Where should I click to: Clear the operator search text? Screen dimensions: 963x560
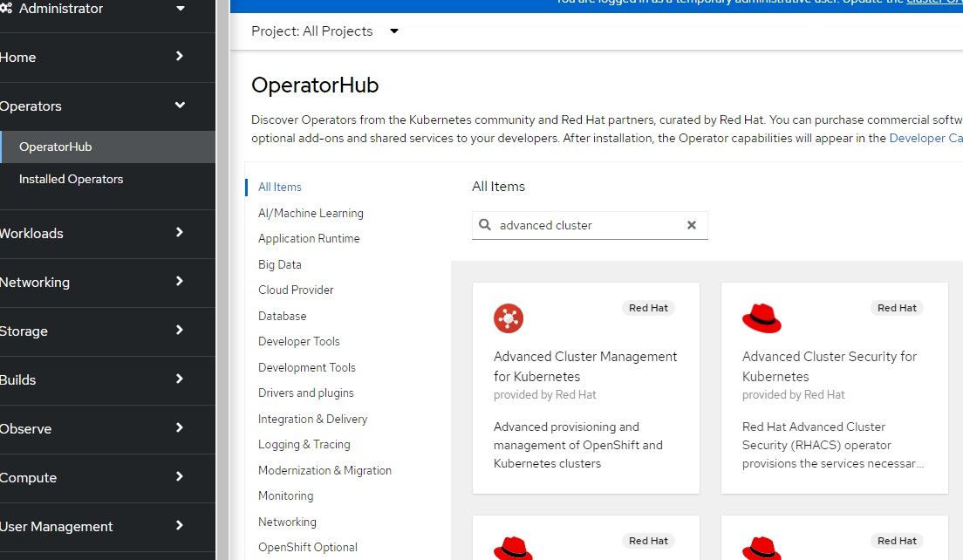(x=692, y=225)
